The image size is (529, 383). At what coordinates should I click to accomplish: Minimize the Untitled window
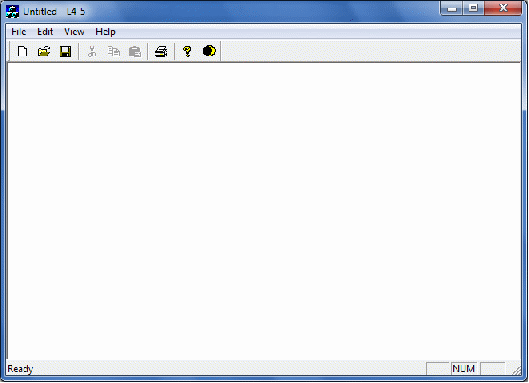pos(452,8)
